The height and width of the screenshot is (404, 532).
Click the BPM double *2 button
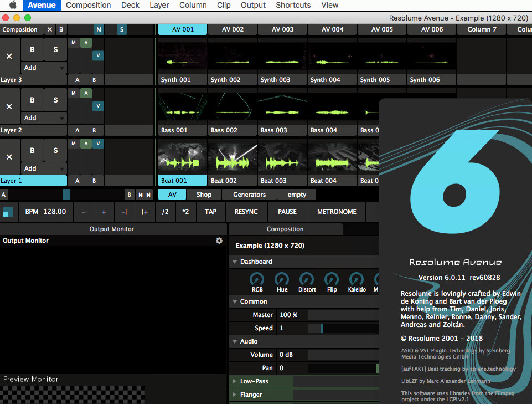(185, 212)
